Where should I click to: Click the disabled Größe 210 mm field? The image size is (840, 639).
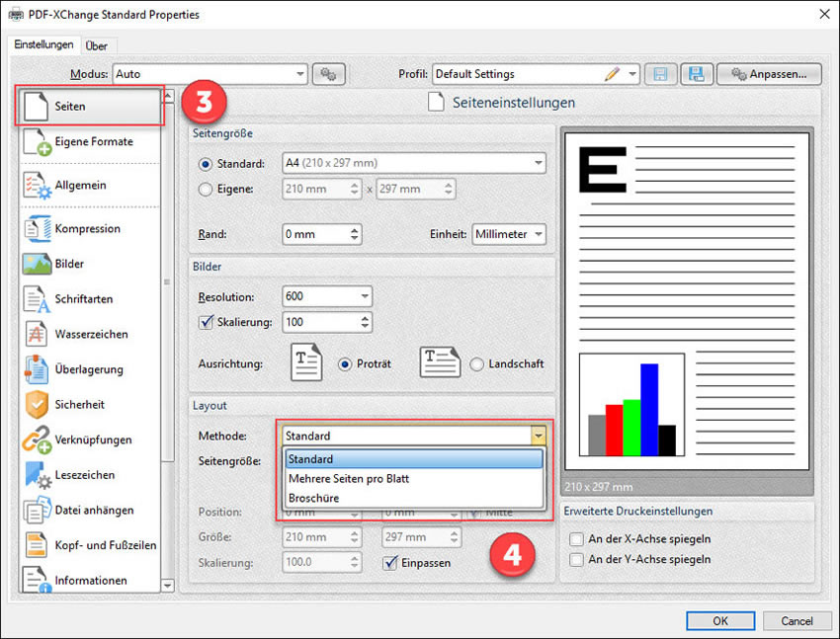pyautogui.click(x=322, y=537)
